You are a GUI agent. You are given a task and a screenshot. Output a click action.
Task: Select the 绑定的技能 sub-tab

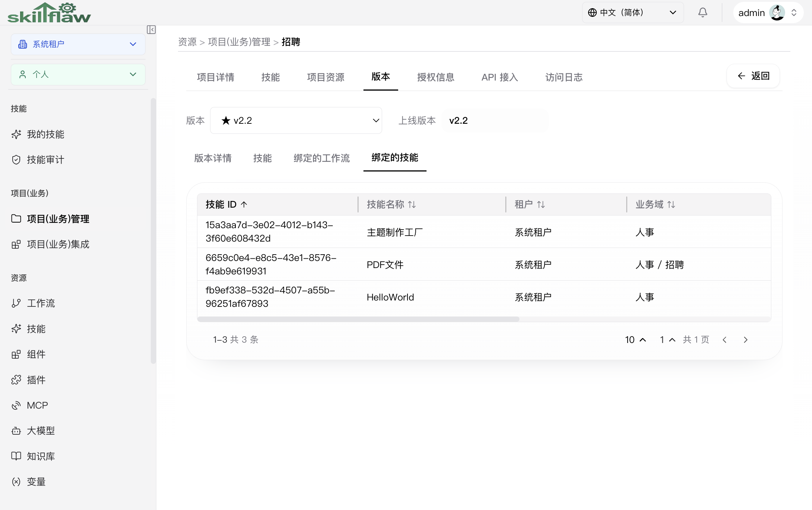pos(395,157)
